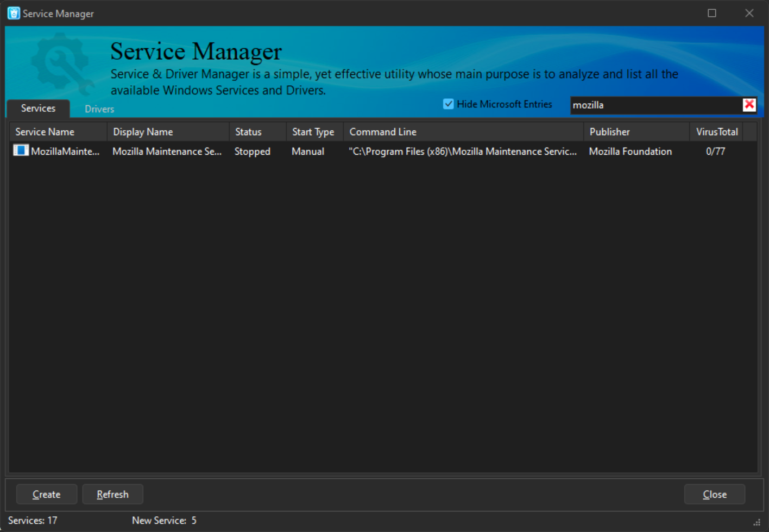769x532 pixels.
Task: Click the Create button
Action: coord(47,494)
